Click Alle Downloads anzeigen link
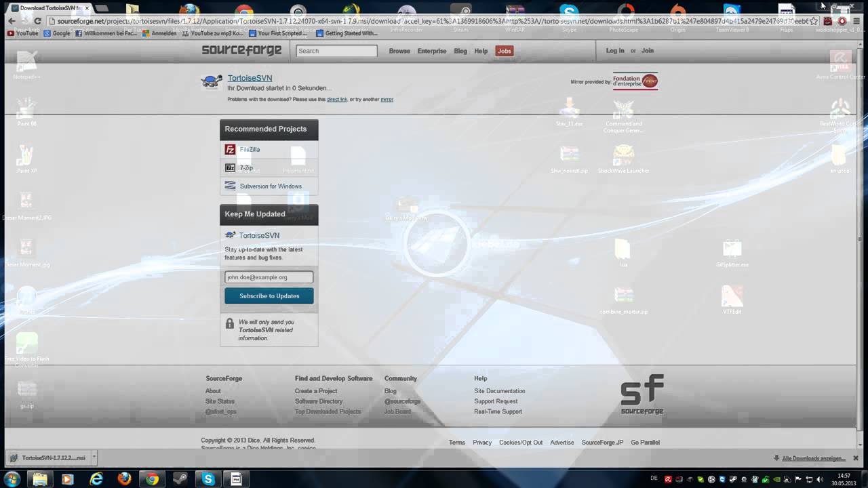The image size is (868, 488). [x=813, y=458]
